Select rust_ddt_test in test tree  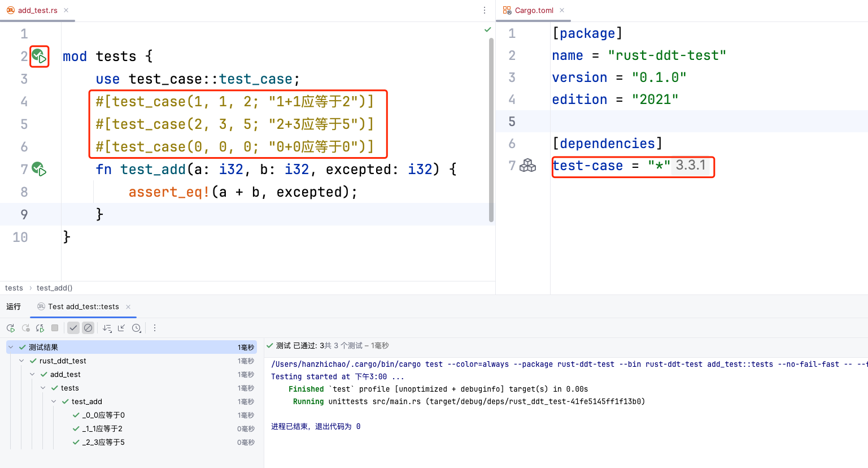(x=63, y=361)
